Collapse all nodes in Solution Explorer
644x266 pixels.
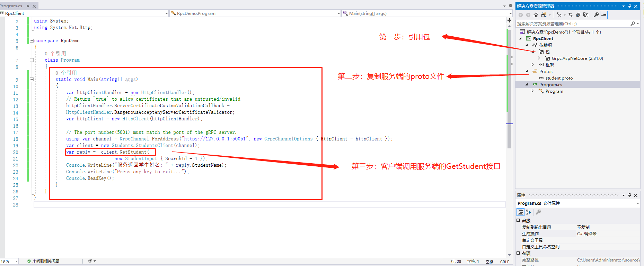click(x=578, y=15)
